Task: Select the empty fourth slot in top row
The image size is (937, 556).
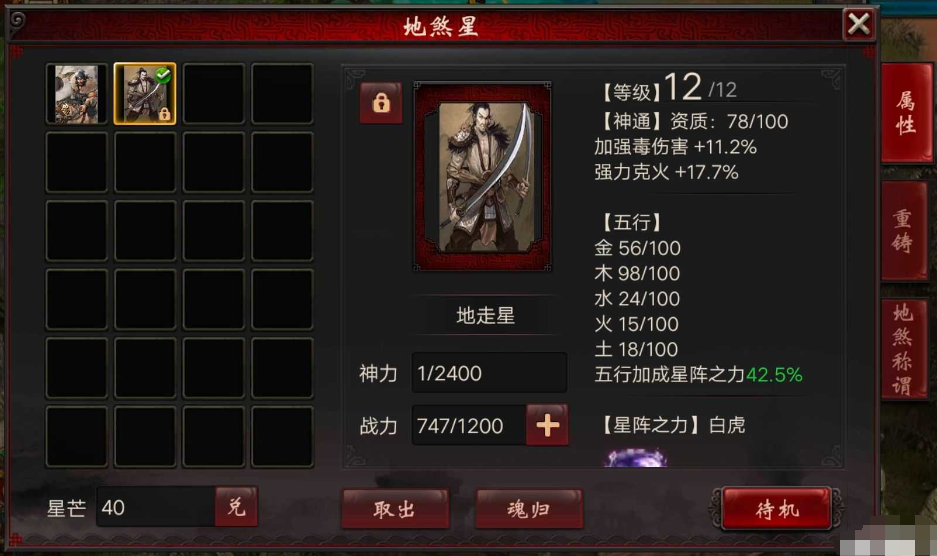Action: point(282,94)
